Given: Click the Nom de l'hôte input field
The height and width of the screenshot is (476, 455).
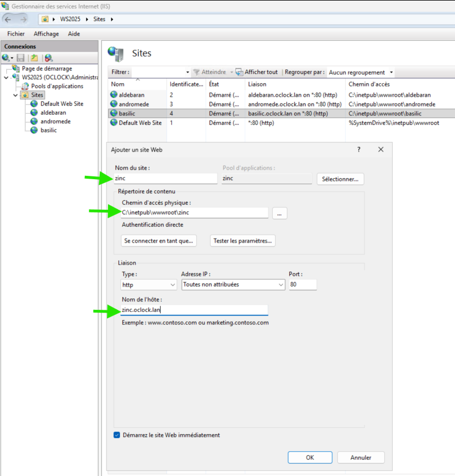Looking at the screenshot, I should coord(194,310).
